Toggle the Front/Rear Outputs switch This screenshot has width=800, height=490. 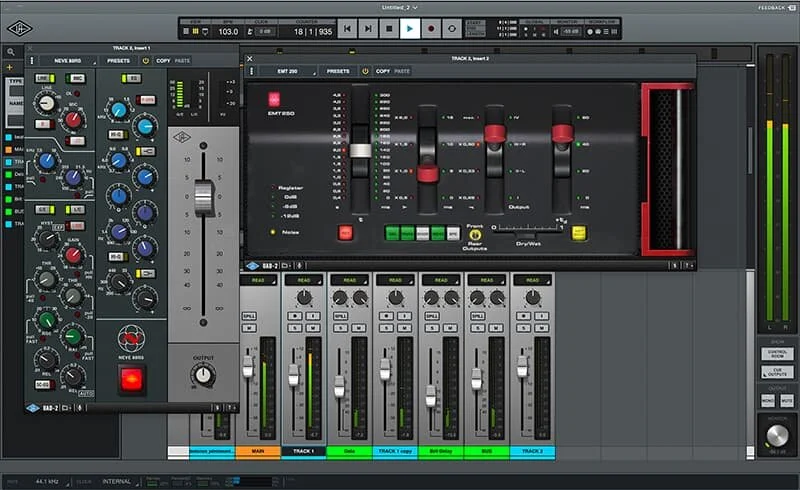point(474,235)
